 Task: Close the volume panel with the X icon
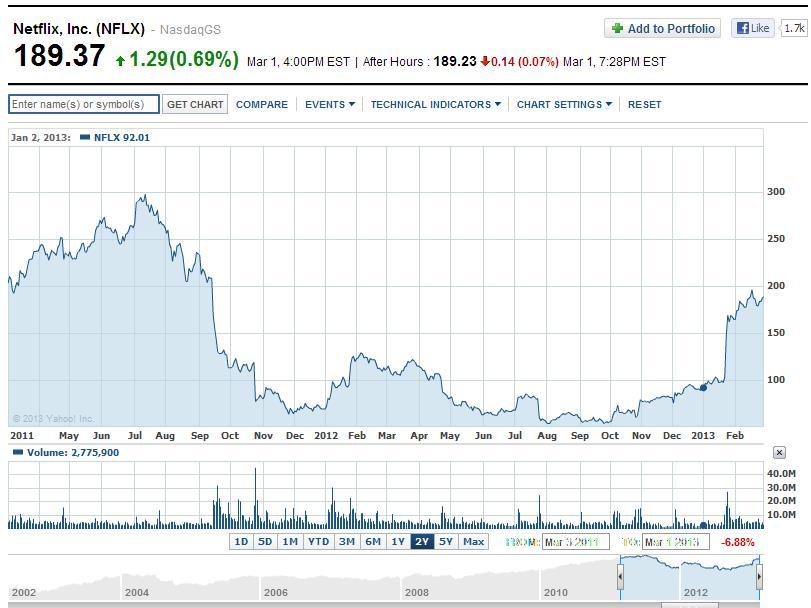779,453
